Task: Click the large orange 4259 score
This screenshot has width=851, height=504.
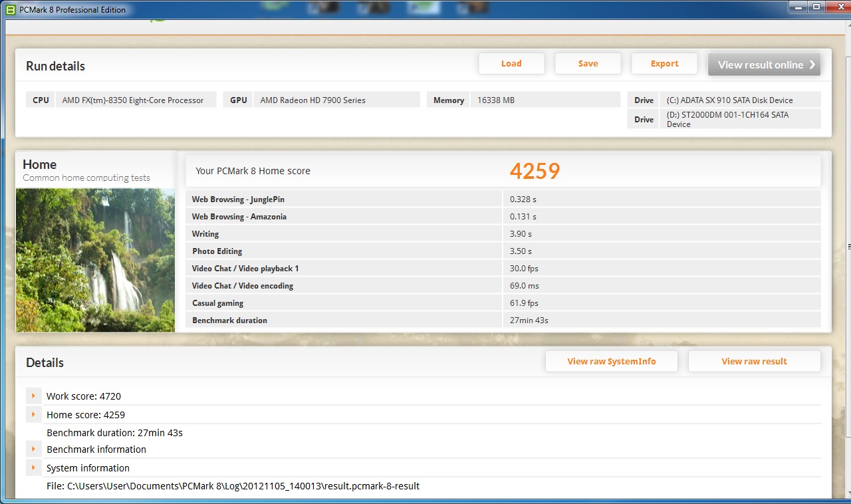Action: pyautogui.click(x=535, y=171)
